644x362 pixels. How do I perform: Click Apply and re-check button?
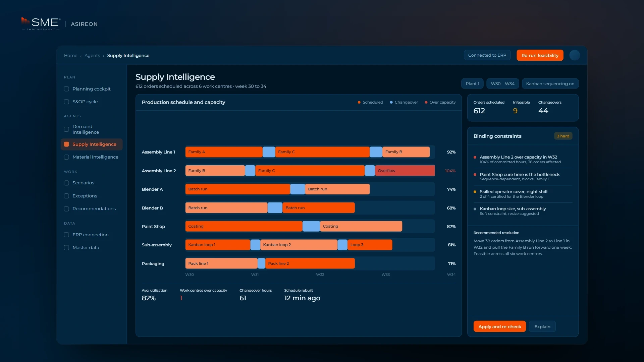pyautogui.click(x=499, y=326)
